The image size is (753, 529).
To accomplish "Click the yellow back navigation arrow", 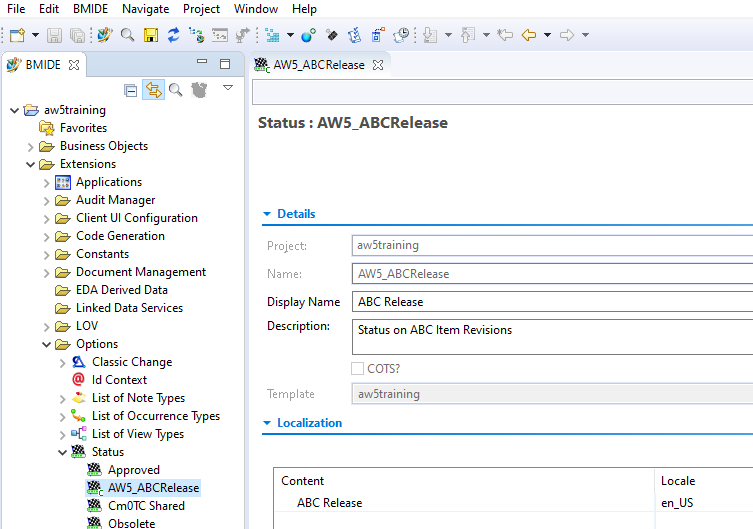I will 529,35.
